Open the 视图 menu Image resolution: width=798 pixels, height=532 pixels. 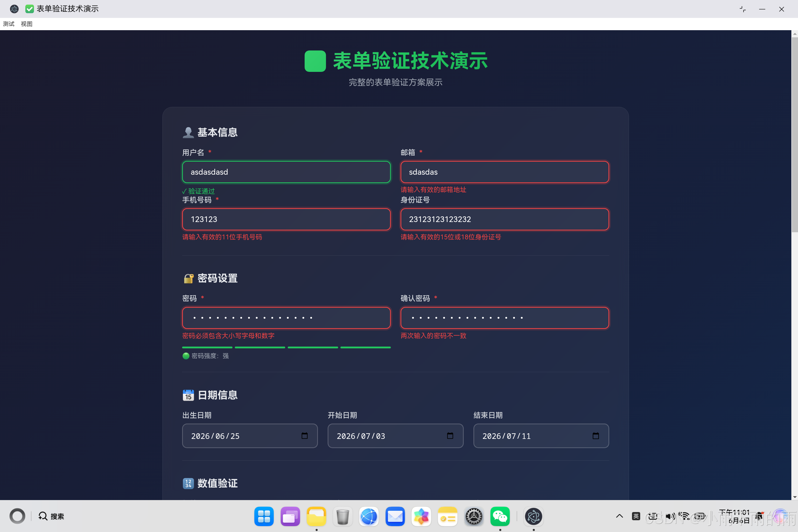click(26, 24)
